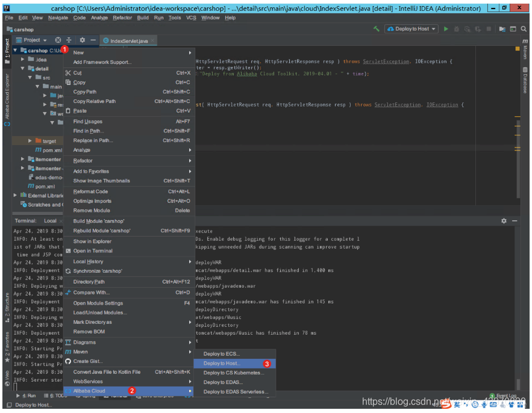Close the Local terminal tab
Screen dimensions: 532x413
[61, 221]
